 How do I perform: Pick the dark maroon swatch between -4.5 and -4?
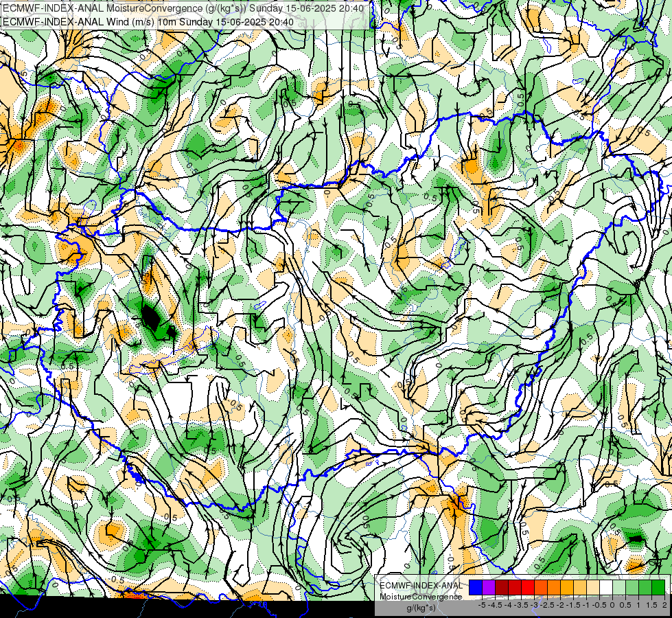[502, 588]
